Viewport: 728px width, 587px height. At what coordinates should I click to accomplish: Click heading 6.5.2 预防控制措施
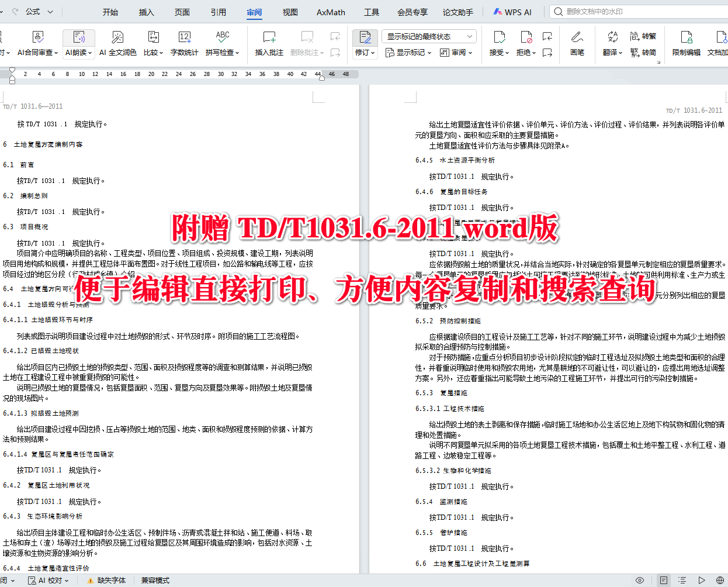click(448, 321)
